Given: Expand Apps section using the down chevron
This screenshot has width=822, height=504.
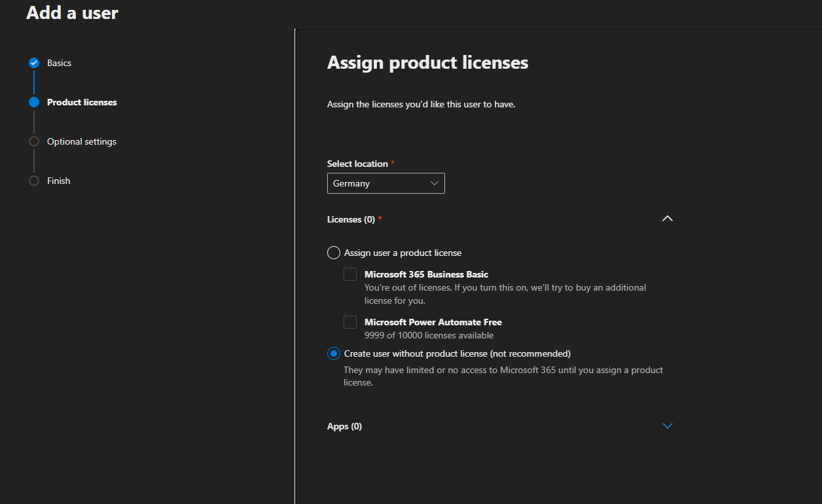Looking at the screenshot, I should click(667, 426).
